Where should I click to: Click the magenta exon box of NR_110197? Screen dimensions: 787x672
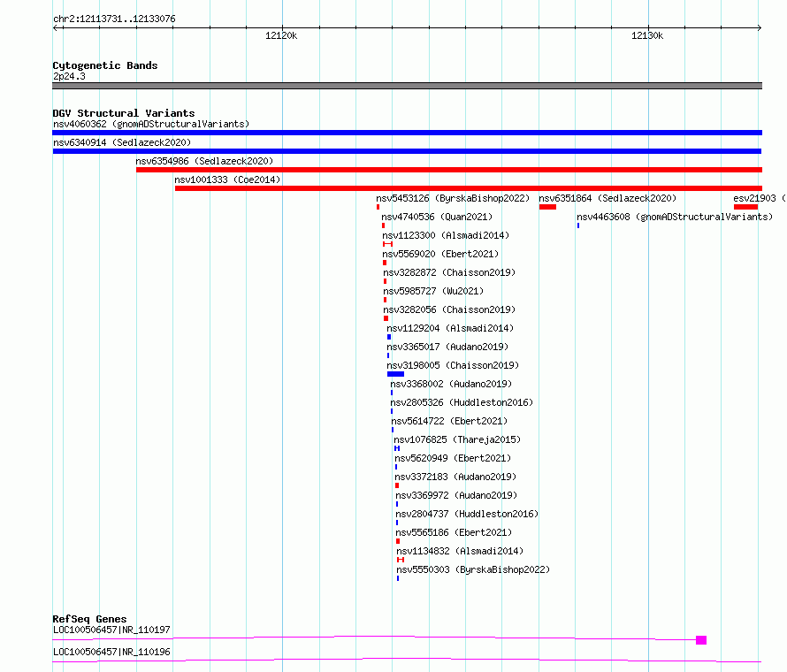click(x=701, y=640)
